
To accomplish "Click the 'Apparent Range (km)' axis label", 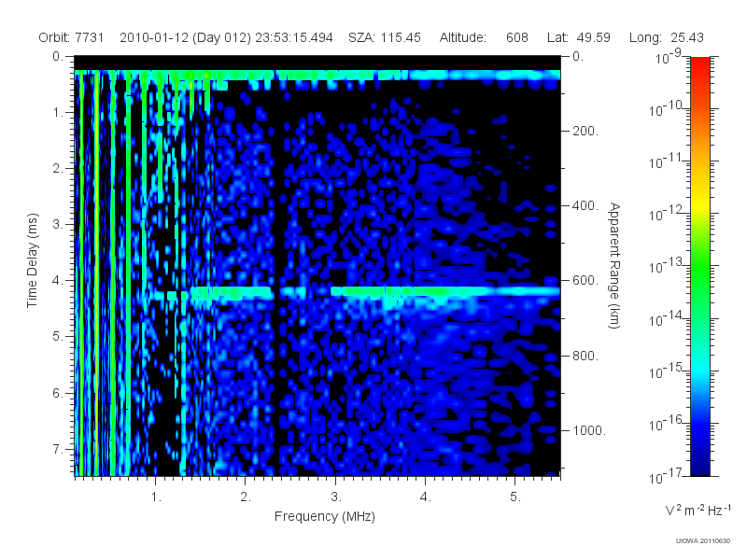I will click(x=614, y=265).
